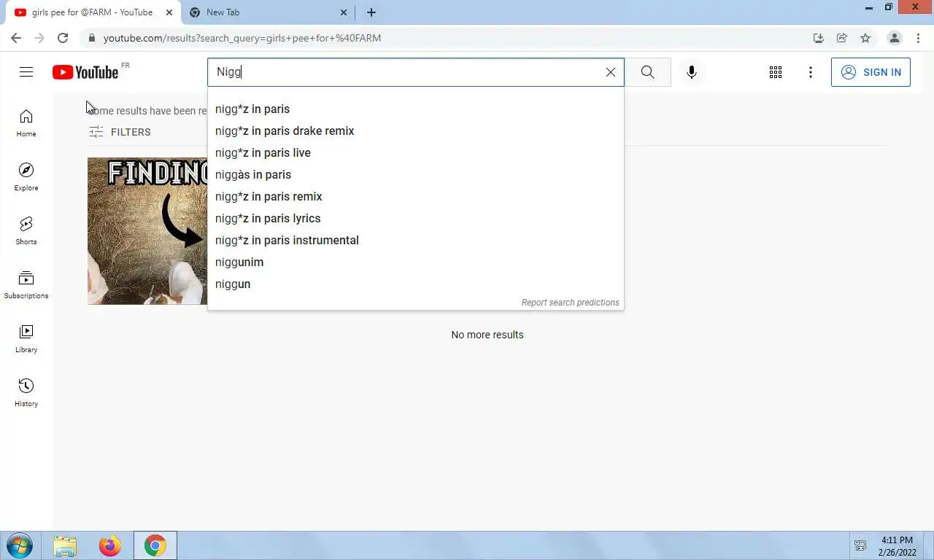Open Library in the sidebar
Viewport: 934px width, 560px height.
[x=26, y=339]
